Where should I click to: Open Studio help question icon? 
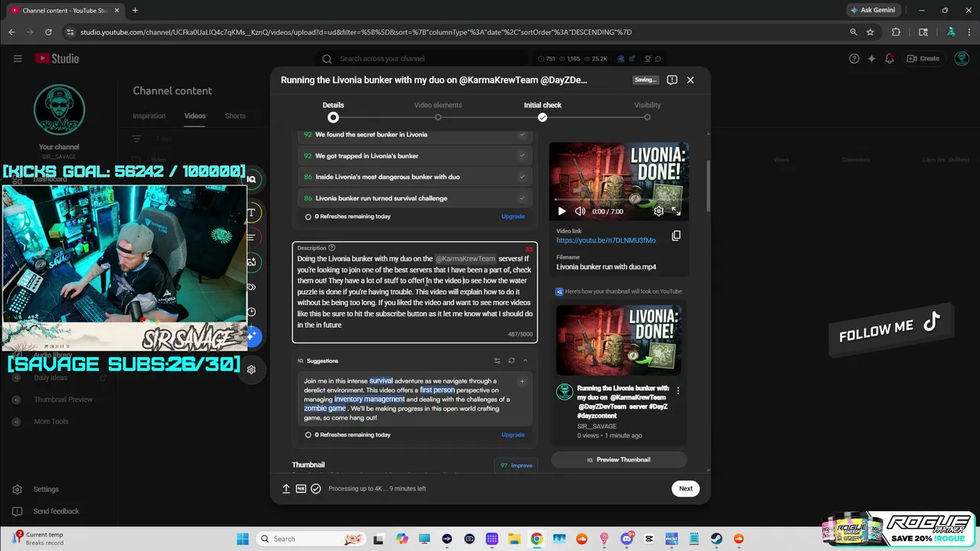(x=854, y=58)
